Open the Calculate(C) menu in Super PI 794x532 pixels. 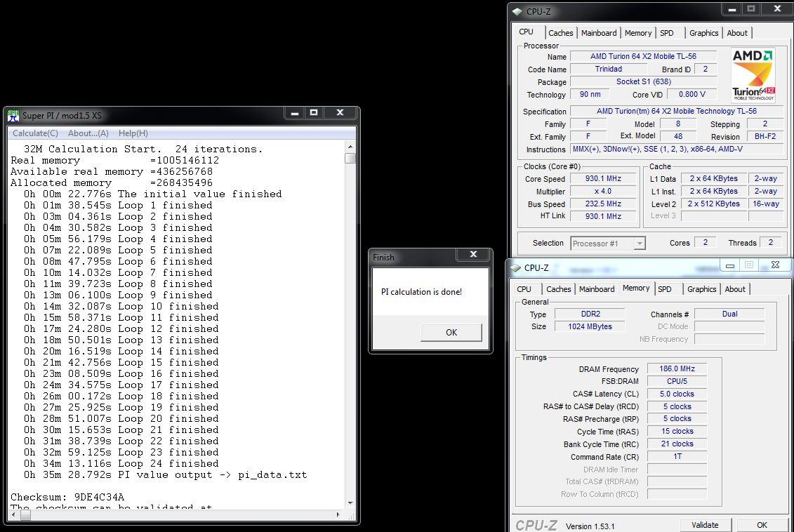tap(35, 133)
